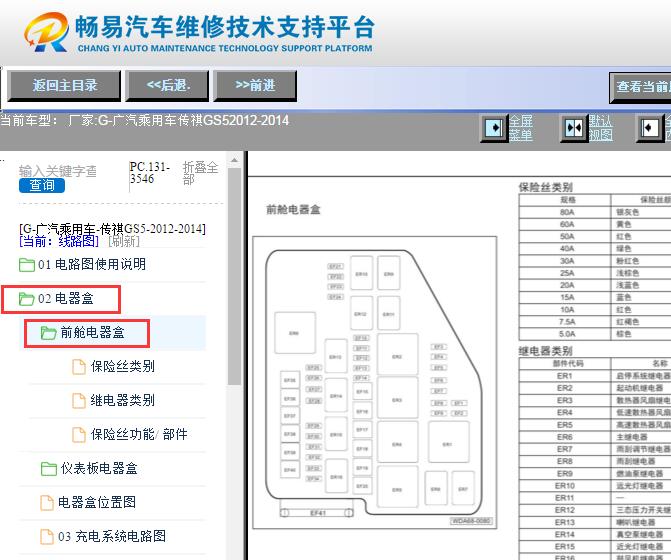Screen dimensions: 671x560
Task: Click the 默认视图 double-arrow icon
Action: (574, 128)
